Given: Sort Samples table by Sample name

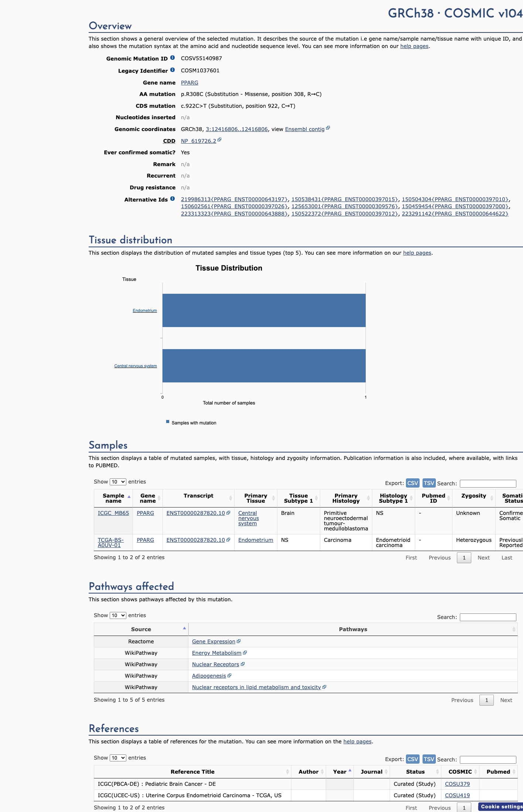Looking at the screenshot, I should click(113, 498).
